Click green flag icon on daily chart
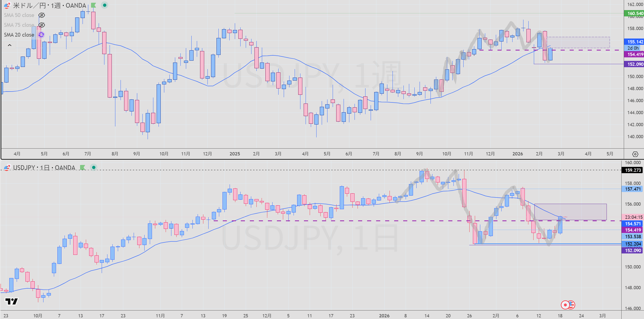644x319 pixels. pos(82,167)
